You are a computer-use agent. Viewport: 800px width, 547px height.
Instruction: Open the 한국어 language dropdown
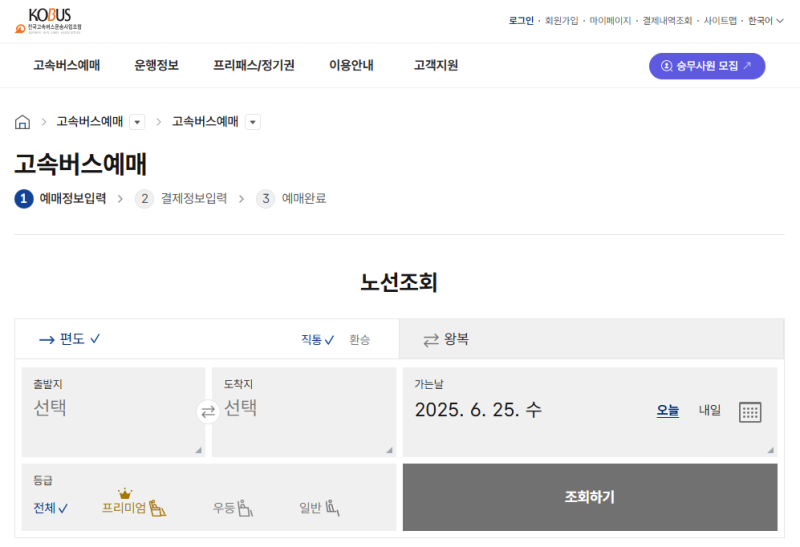pos(765,20)
